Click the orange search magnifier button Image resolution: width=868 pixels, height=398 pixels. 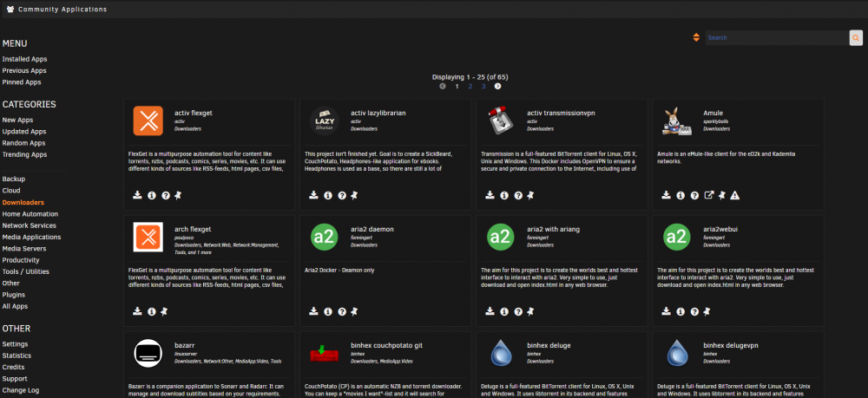[x=856, y=37]
